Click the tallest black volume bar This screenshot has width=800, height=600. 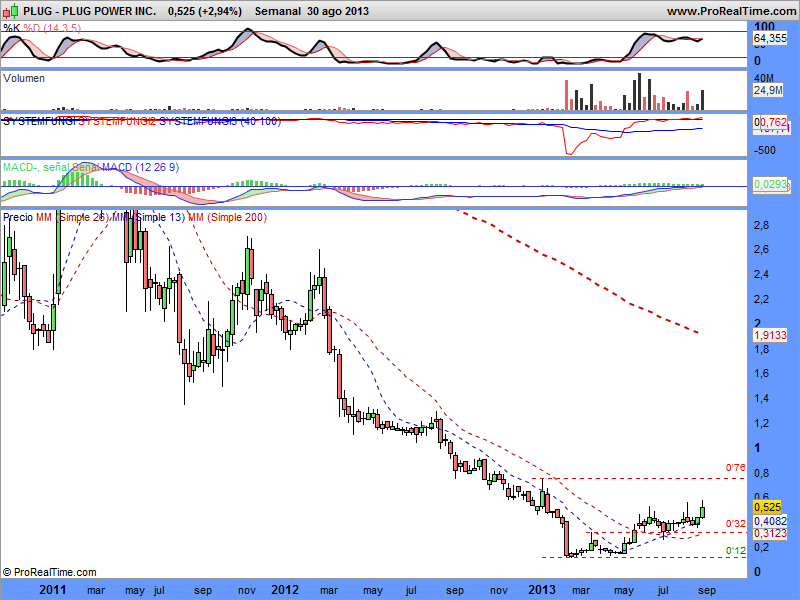click(639, 92)
